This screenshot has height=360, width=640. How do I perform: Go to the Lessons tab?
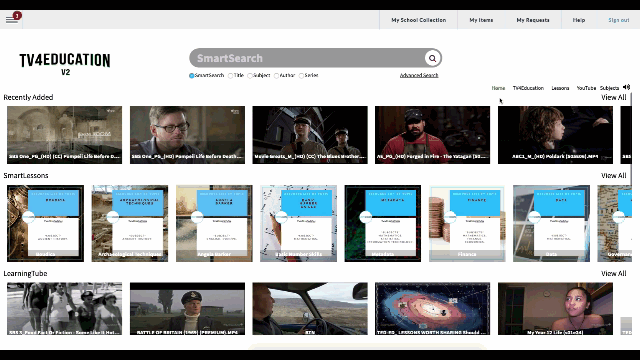coord(560,88)
